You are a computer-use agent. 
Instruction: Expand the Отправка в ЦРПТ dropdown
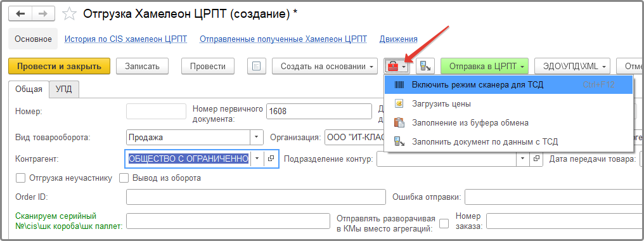[522, 66]
